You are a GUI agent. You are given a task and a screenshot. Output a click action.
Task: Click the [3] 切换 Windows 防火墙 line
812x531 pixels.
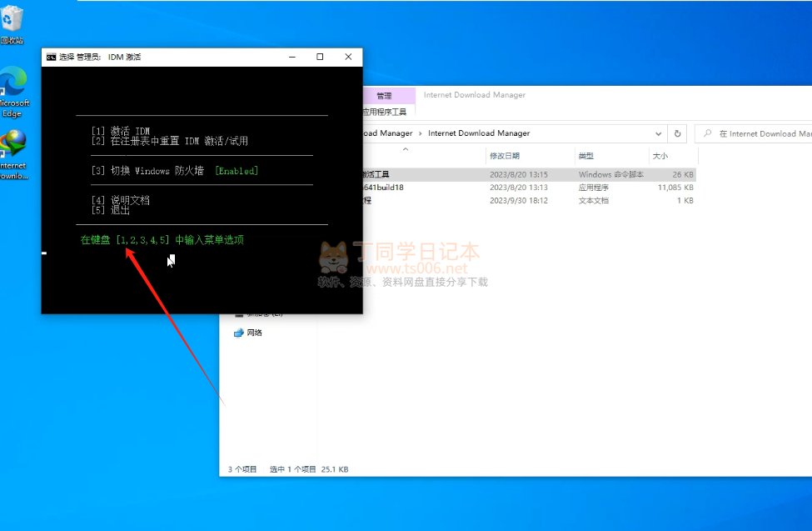point(147,171)
